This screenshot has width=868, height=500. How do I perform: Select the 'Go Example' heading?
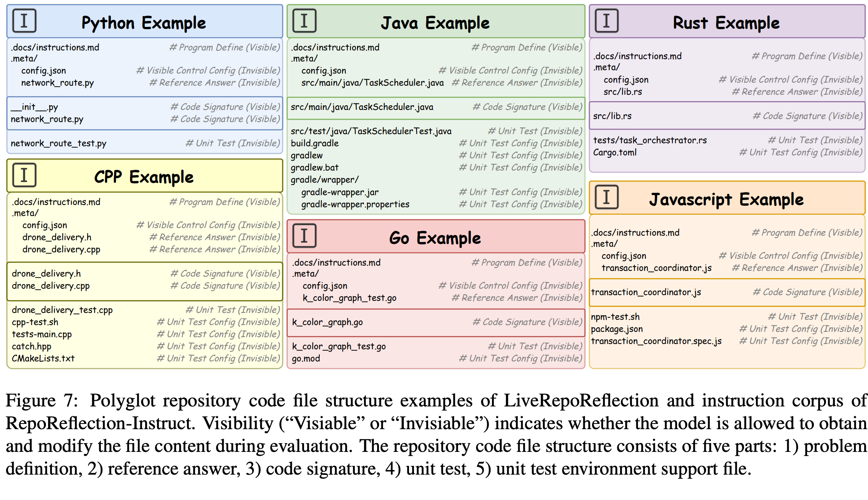pyautogui.click(x=435, y=238)
